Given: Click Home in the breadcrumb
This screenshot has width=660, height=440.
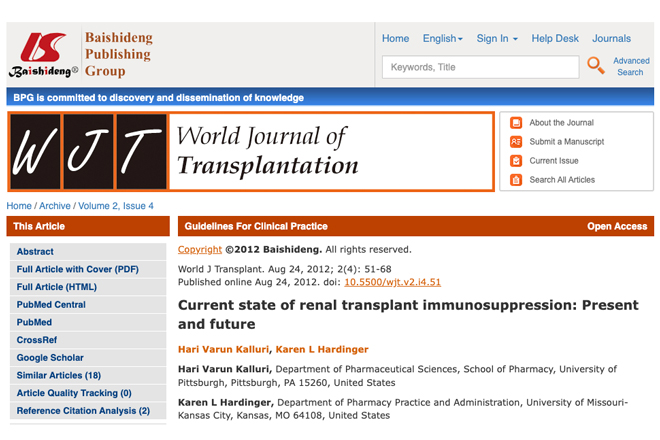Looking at the screenshot, I should (x=19, y=206).
